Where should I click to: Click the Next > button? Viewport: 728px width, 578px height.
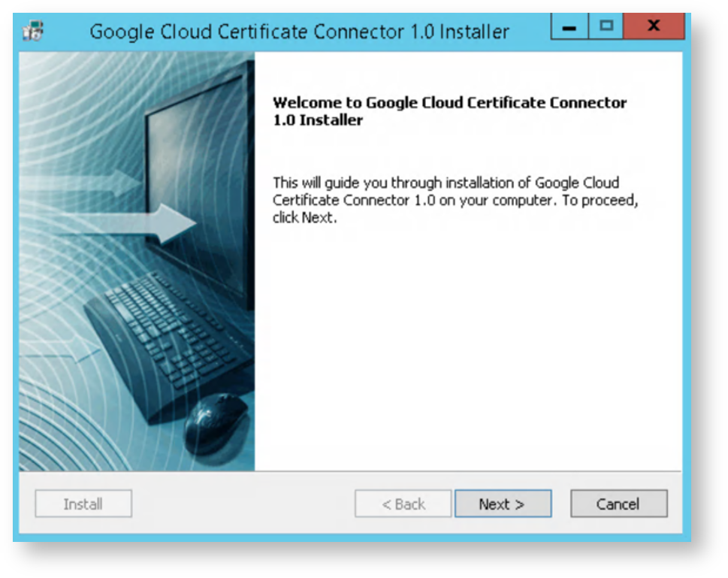tap(503, 504)
